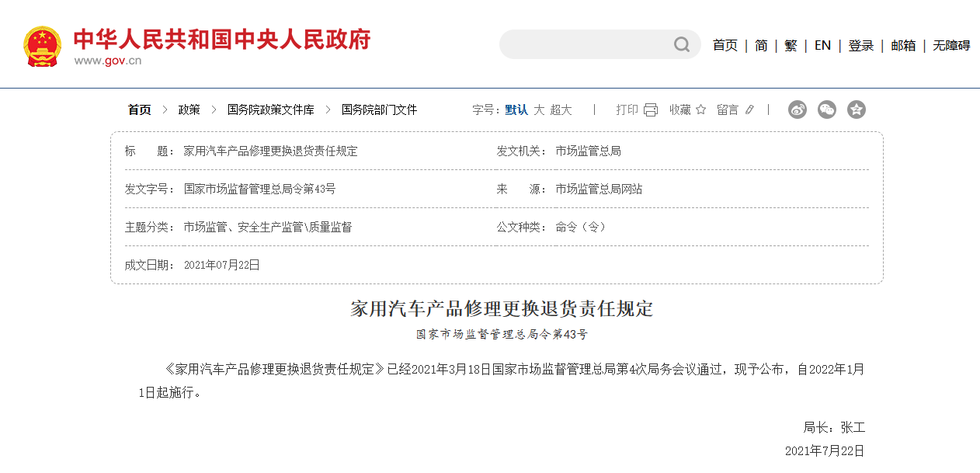
Task: Go to 政策 breadcrumb
Action: click(x=189, y=110)
